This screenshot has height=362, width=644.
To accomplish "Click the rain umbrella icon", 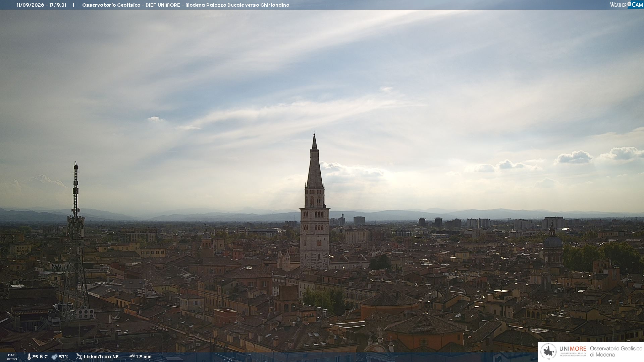I will [132, 357].
